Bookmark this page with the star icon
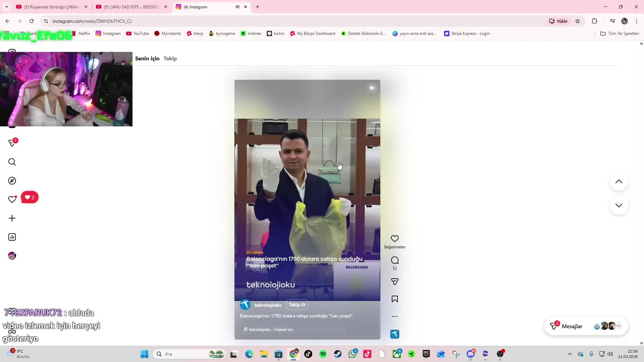 [x=578, y=21]
